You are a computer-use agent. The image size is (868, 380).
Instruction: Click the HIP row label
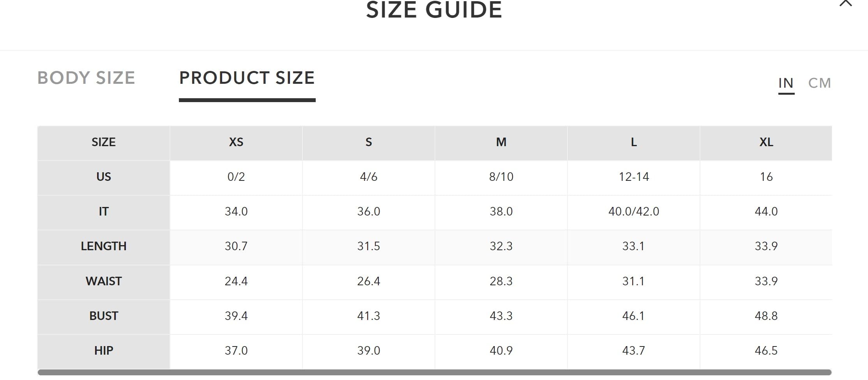(x=104, y=351)
